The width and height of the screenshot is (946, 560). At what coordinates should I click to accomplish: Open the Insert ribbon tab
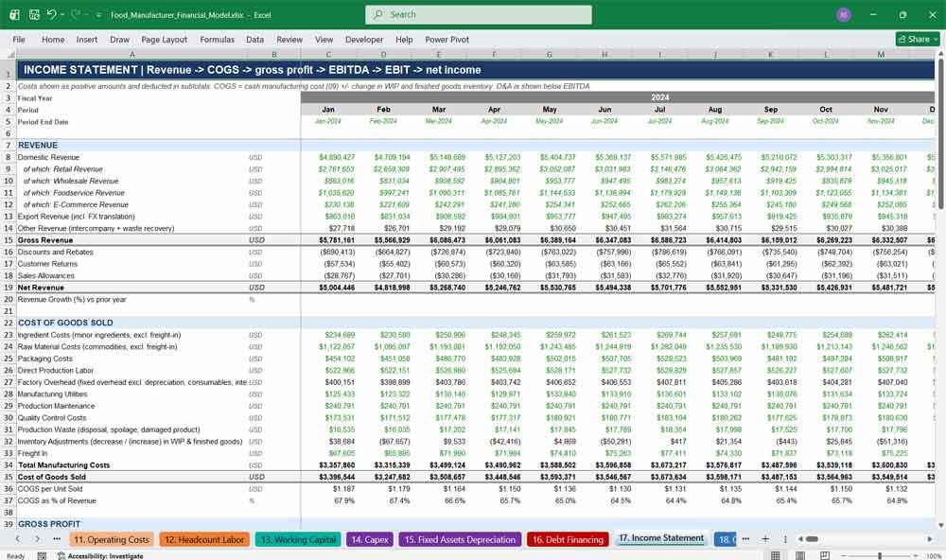click(x=87, y=39)
